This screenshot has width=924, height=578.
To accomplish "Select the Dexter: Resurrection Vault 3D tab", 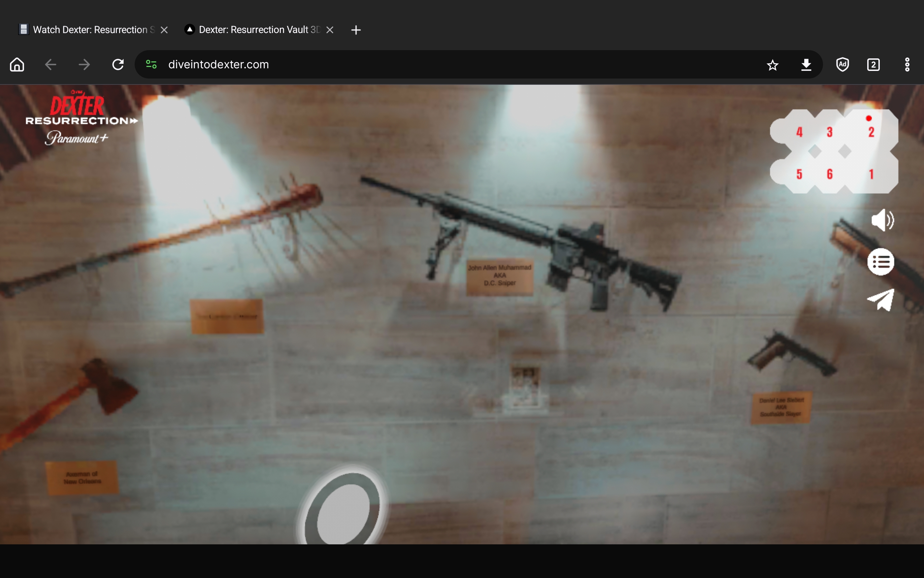I will [253, 30].
